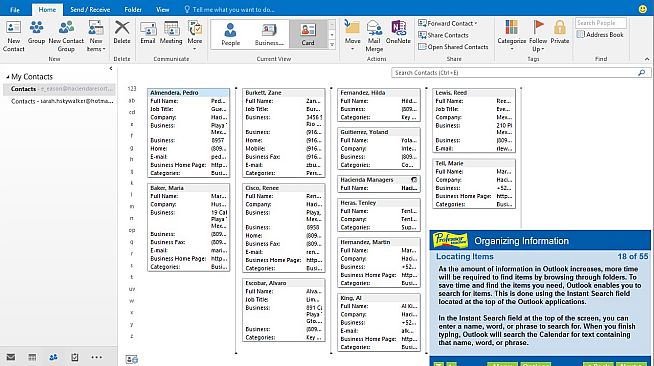This screenshot has height=366, width=654.
Task: Collapse the ribbon
Action: 647,59
